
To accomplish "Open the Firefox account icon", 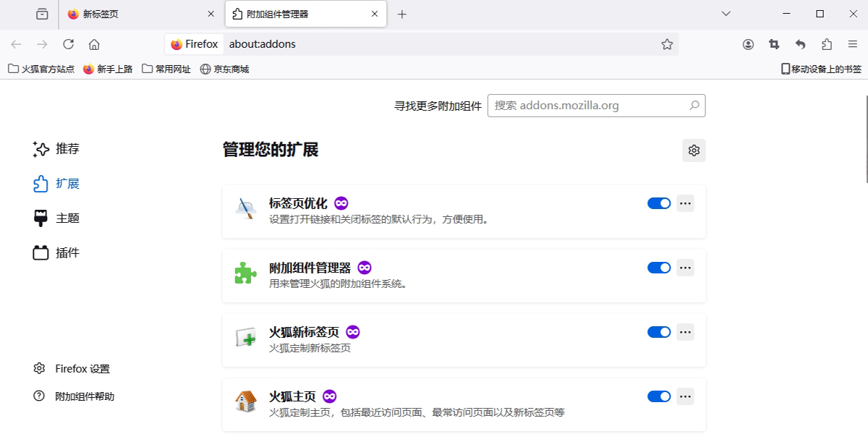I will click(748, 44).
